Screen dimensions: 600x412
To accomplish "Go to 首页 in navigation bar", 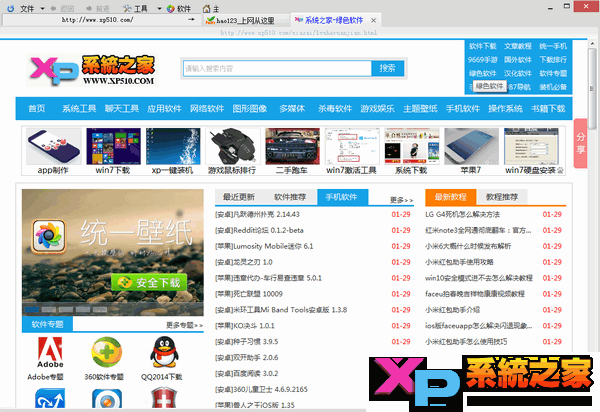I will pos(37,109).
